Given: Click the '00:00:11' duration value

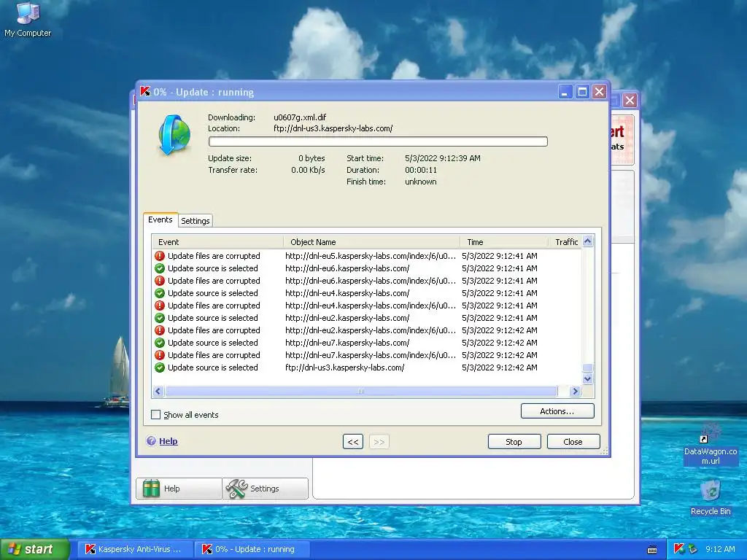Looking at the screenshot, I should click(421, 170).
